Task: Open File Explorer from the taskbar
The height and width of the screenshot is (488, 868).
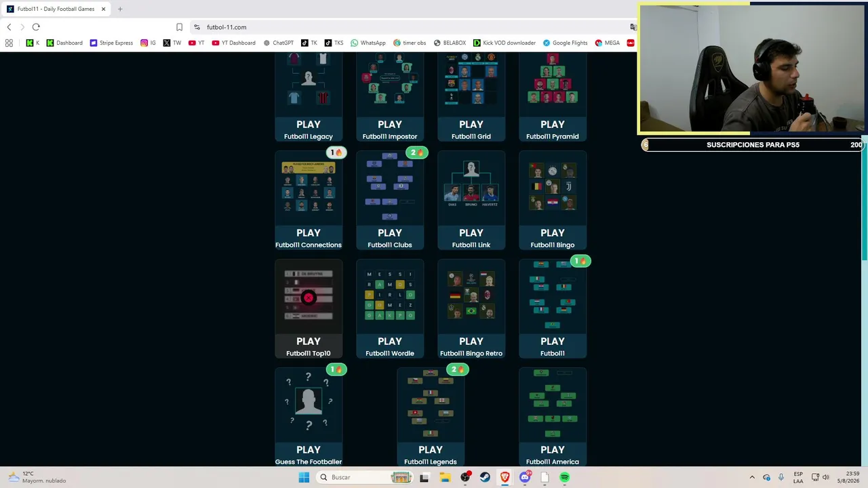Action: 445,477
